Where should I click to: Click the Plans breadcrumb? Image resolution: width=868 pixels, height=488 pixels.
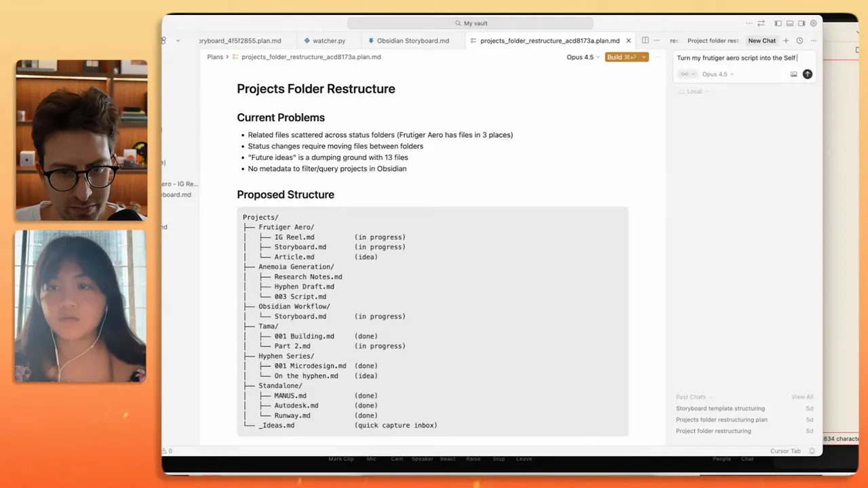click(215, 57)
